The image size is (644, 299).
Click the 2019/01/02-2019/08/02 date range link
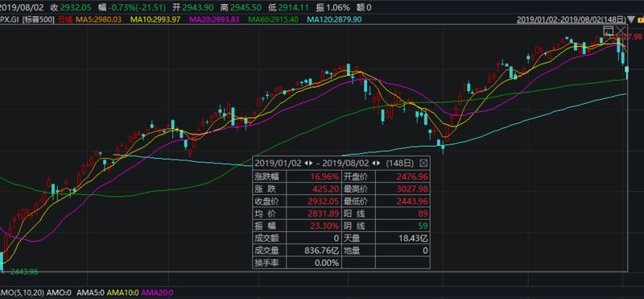click(572, 19)
